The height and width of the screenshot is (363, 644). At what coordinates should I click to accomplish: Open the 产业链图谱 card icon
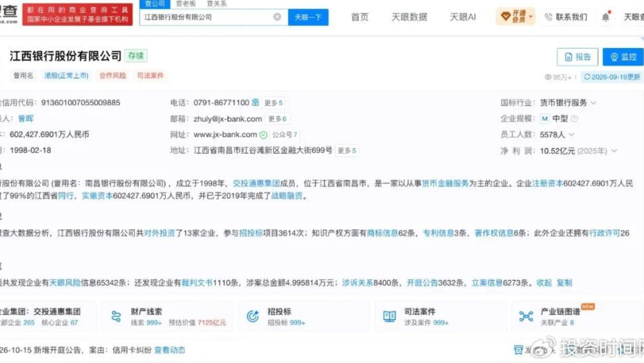coord(526,317)
